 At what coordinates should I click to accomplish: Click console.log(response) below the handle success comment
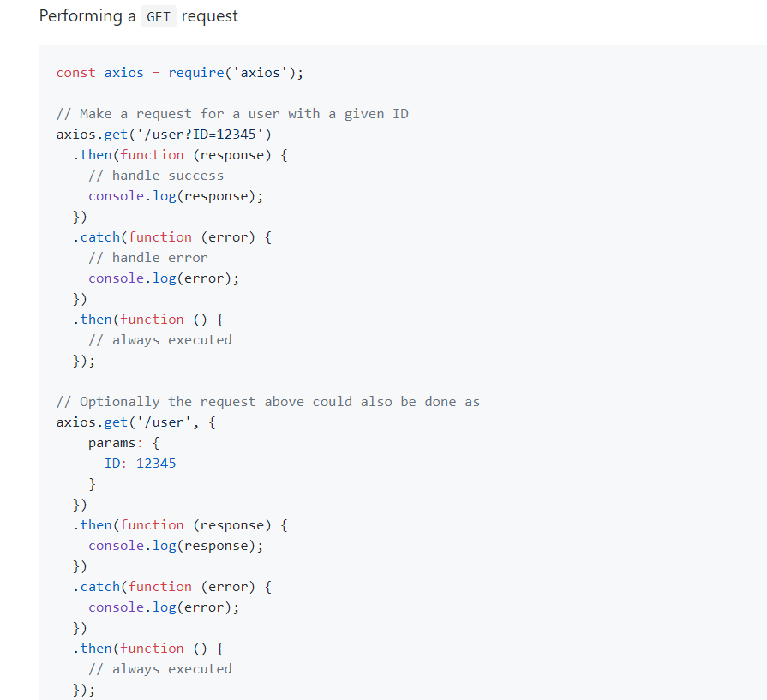[x=176, y=196]
